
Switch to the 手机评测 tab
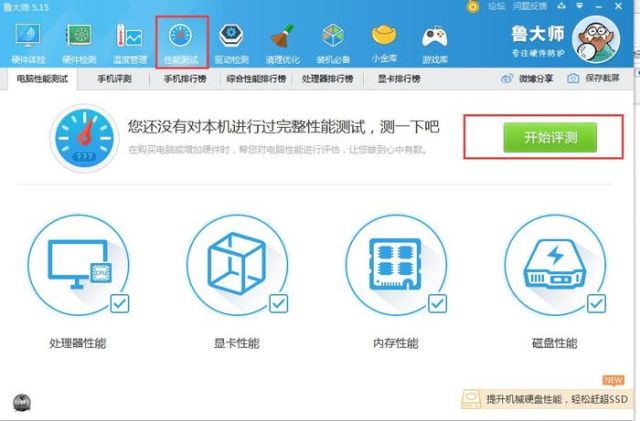(114, 79)
